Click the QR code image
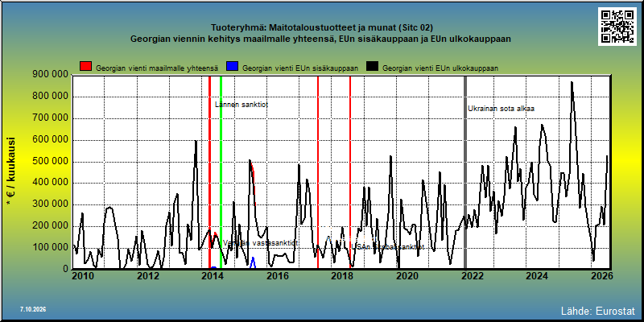 click(617, 27)
